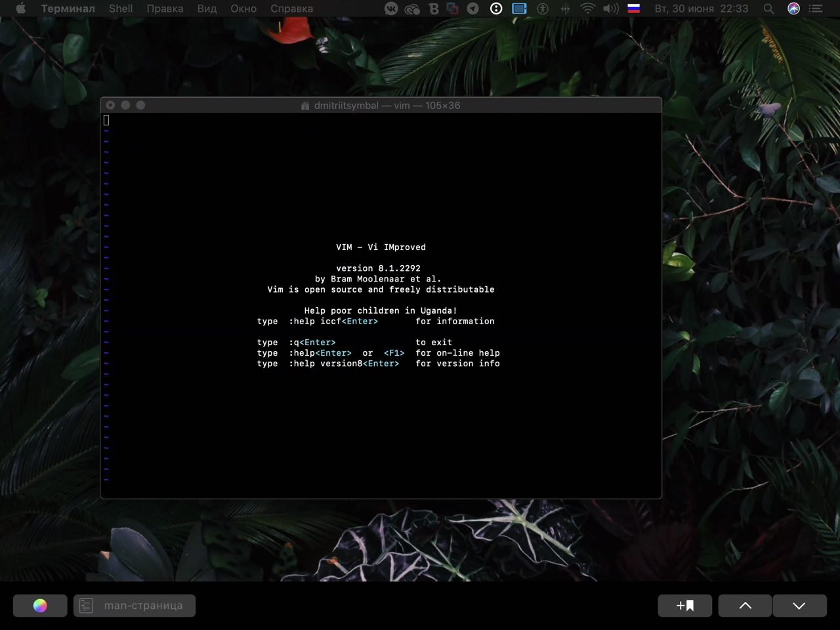The height and width of the screenshot is (630, 840).
Task: Open the accessibility figure menu bar icon
Action: click(x=543, y=9)
